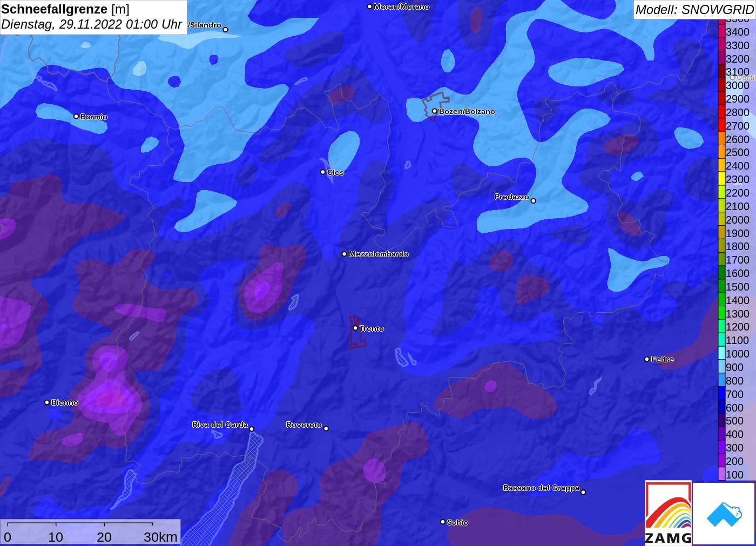Click the 2700 red legend swatch
The height and width of the screenshot is (546, 756).
click(721, 125)
